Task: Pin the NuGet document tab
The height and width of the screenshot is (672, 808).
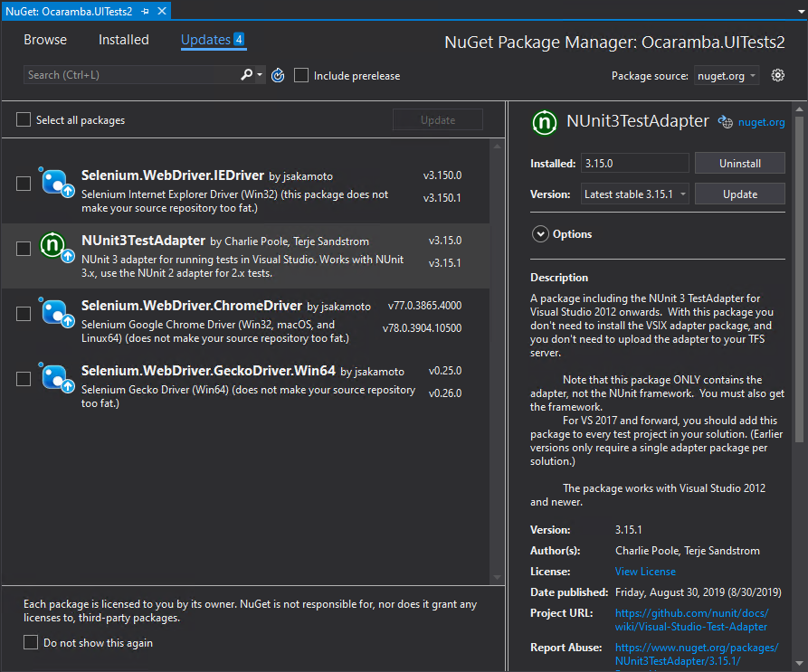Action: [145, 10]
